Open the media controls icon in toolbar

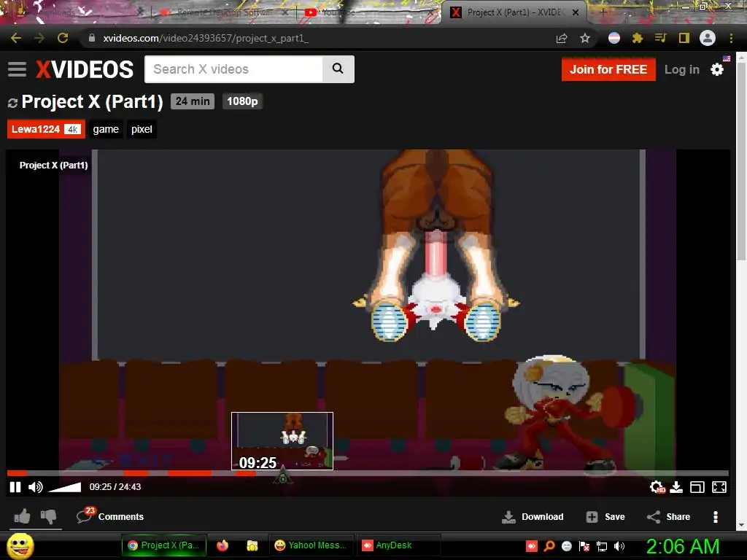[660, 38]
